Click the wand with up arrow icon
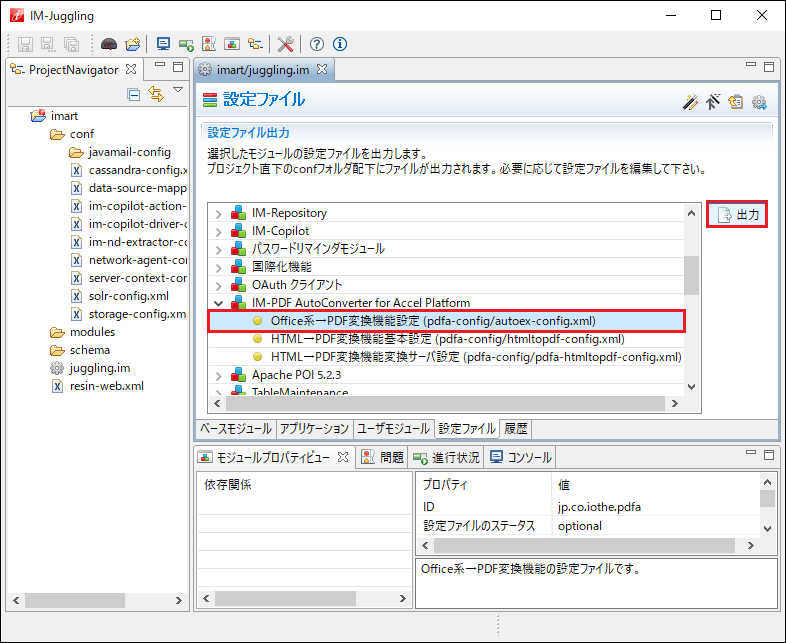Image resolution: width=786 pixels, height=643 pixels. (x=713, y=102)
